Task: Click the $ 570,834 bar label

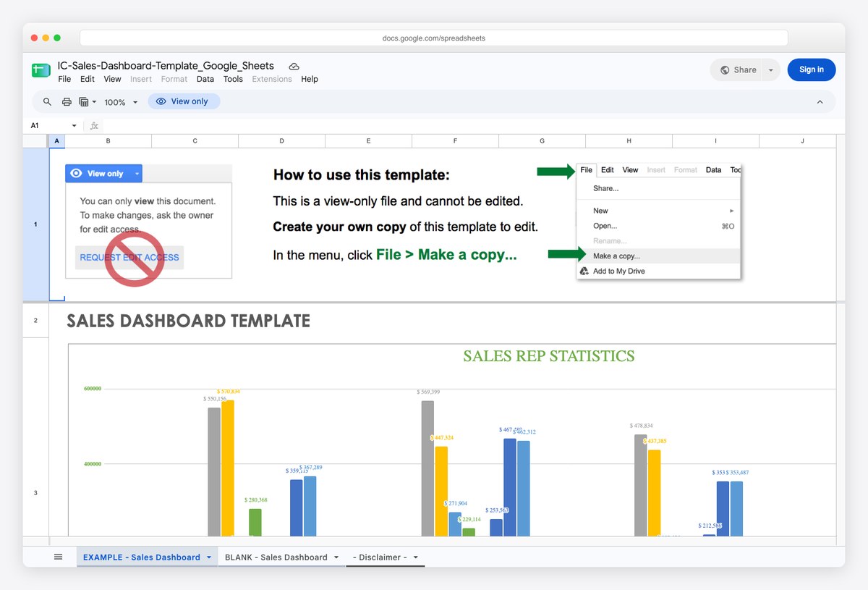Action: pyautogui.click(x=229, y=392)
